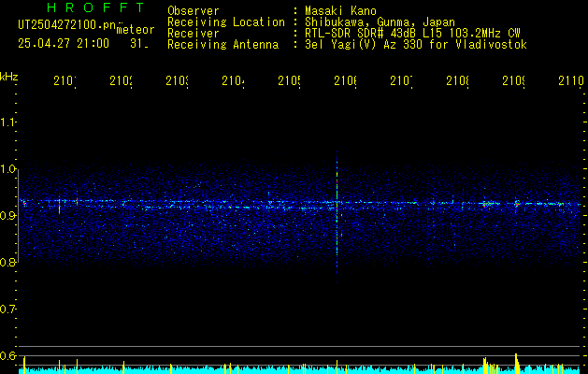Viewport: 588px width, 374px height.
Task: Select the RTL-SDR SDR# 43dB receiver details
Action: click(x=412, y=34)
